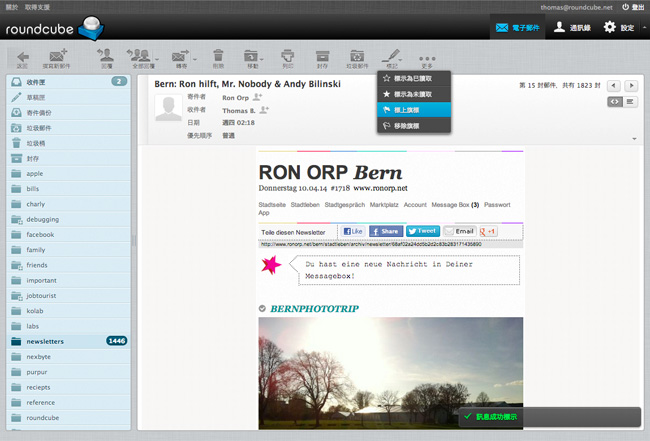
Task: Click the back arrow toolbar icon
Action: click(x=23, y=59)
